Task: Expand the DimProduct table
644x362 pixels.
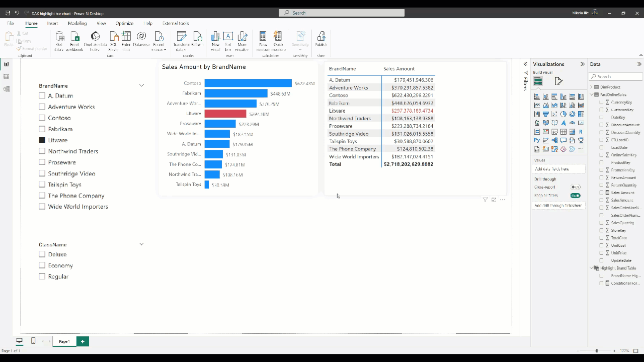Action: click(x=592, y=87)
